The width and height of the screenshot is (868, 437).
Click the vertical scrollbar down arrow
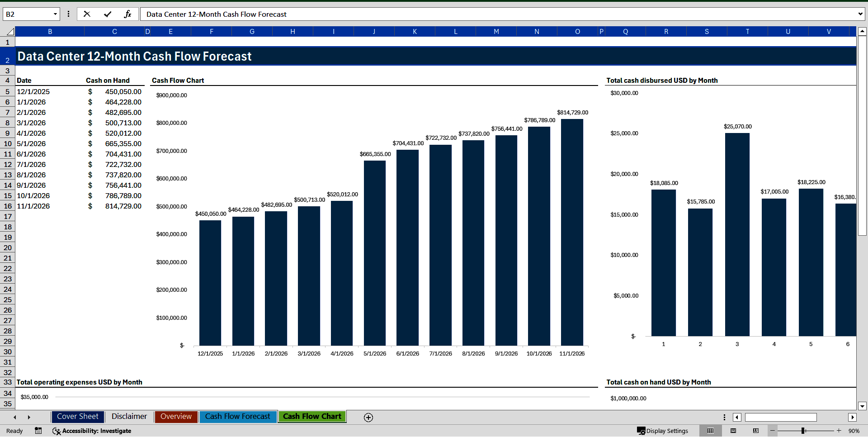point(863,406)
